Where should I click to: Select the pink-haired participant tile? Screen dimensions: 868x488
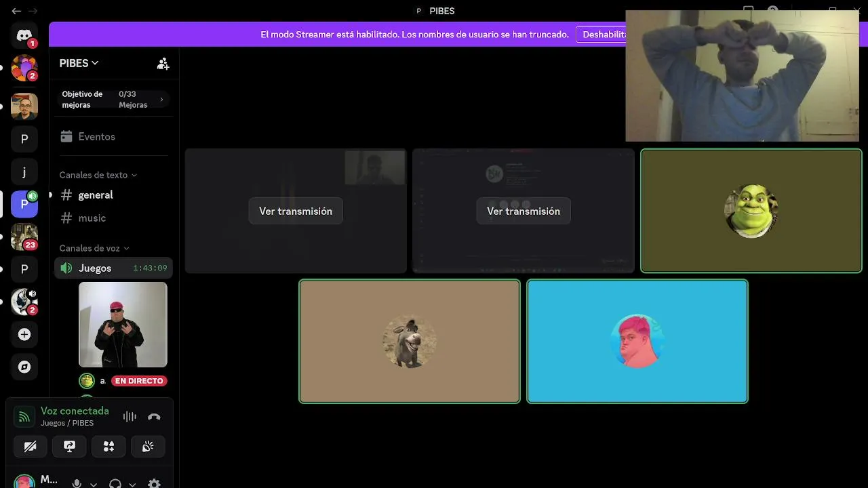tap(637, 342)
